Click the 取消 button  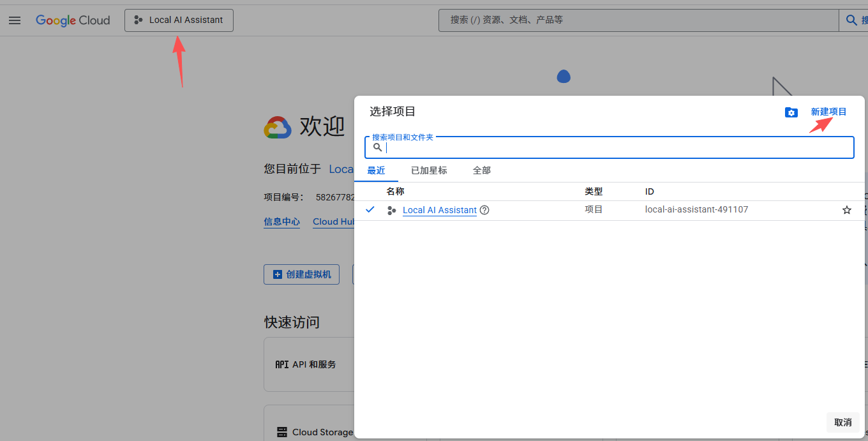click(x=842, y=422)
